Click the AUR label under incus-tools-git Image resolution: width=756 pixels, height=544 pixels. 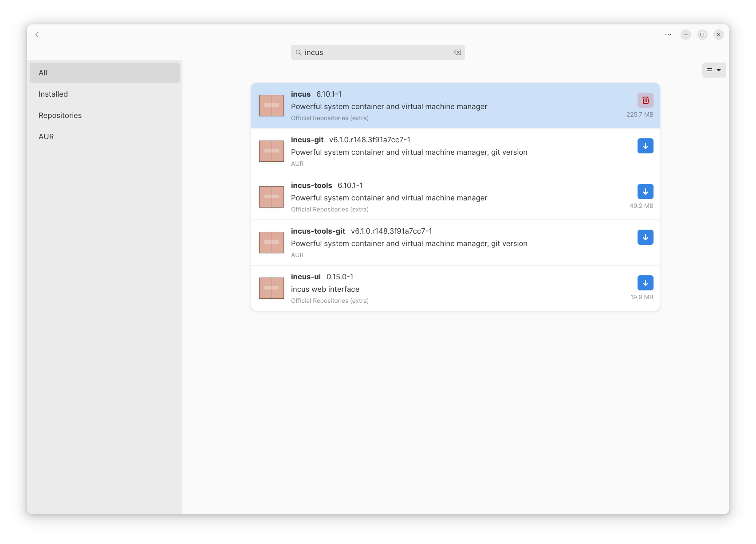point(297,255)
